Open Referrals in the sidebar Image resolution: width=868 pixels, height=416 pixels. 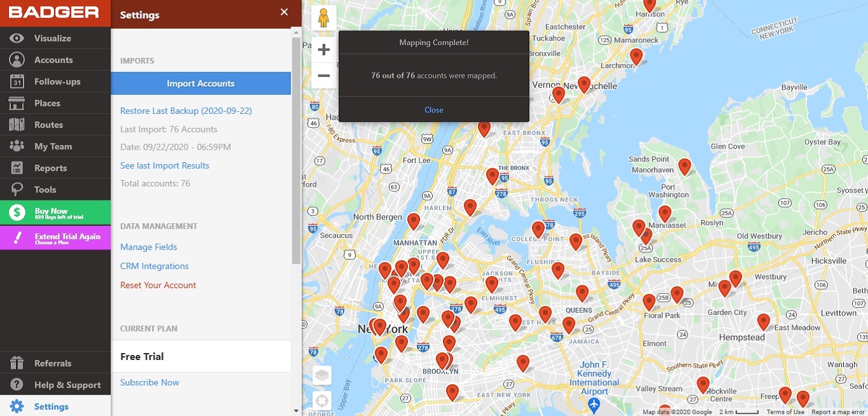tap(55, 363)
